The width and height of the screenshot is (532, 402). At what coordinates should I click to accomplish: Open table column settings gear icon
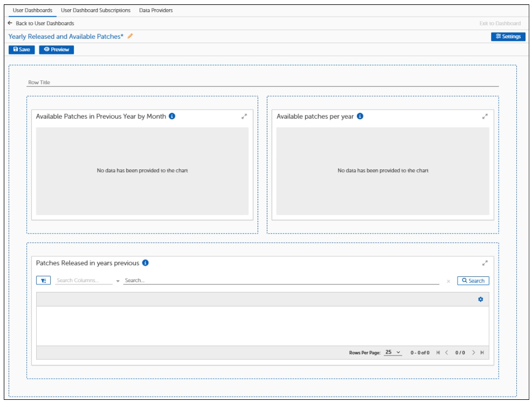[481, 299]
